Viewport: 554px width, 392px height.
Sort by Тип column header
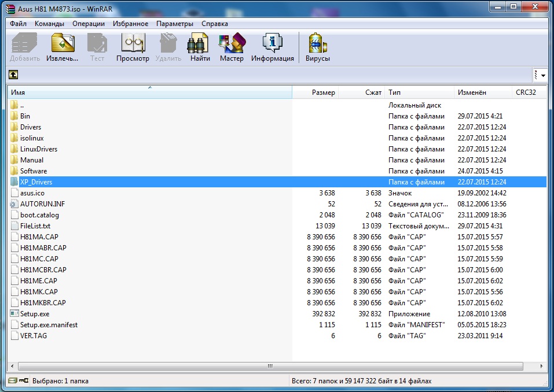click(x=419, y=93)
